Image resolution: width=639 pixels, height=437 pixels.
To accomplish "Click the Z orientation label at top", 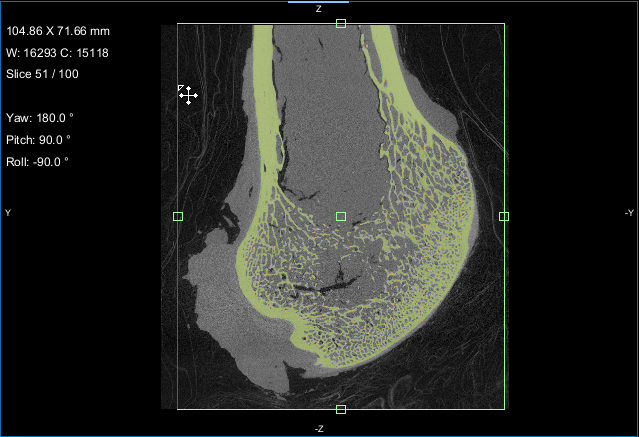I will [x=319, y=9].
